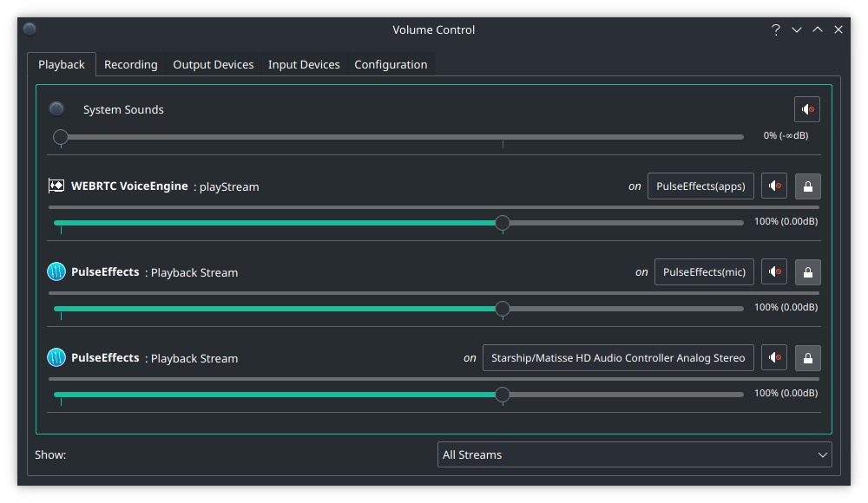The width and height of the screenshot is (868, 503).
Task: Click the WEBRTC VoiceEngine application icon
Action: pyautogui.click(x=56, y=186)
